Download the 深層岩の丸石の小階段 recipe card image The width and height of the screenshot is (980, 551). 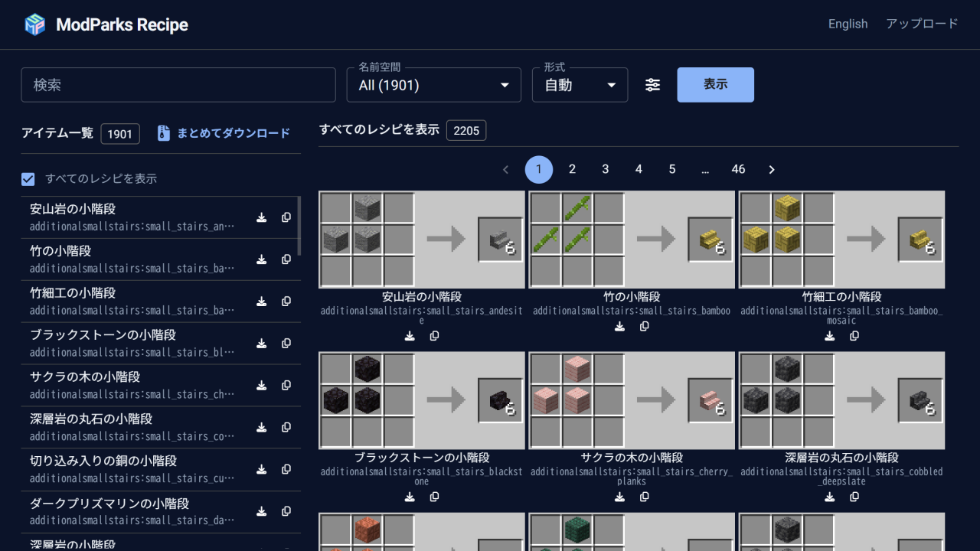pyautogui.click(x=829, y=497)
